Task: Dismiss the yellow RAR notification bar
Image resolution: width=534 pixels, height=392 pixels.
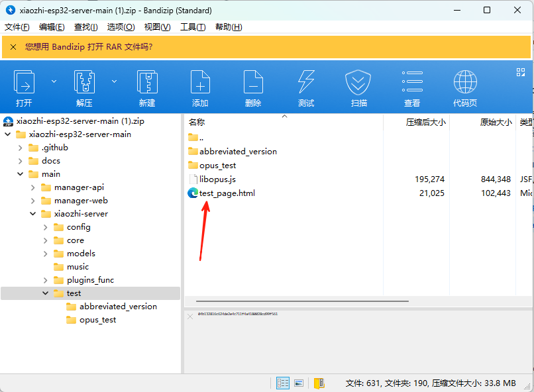Action: (13, 47)
